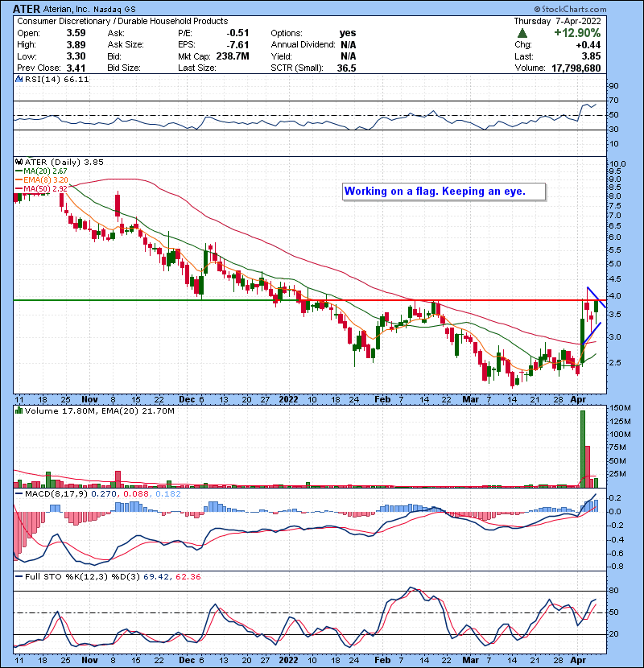Click the MACD(8,17,9) indicator label
644x668 pixels.
coord(56,494)
